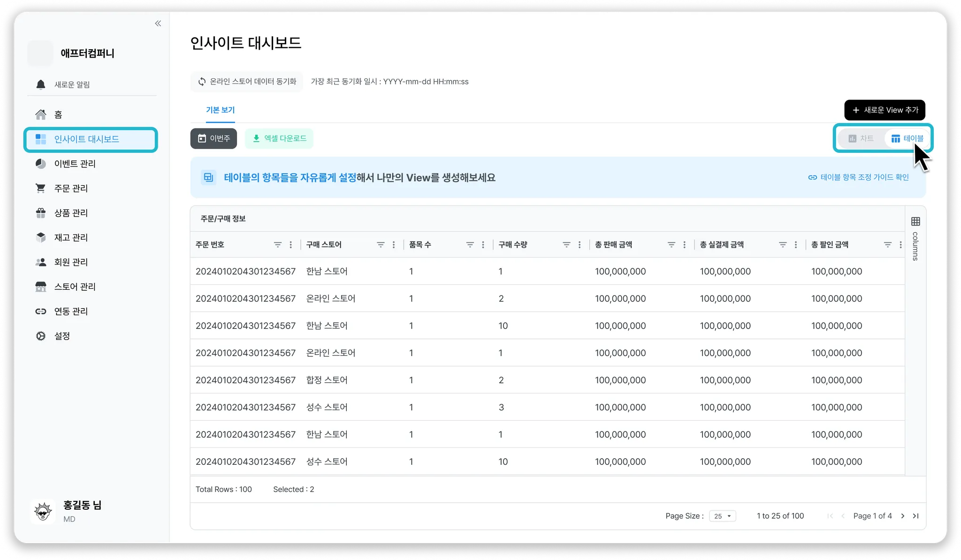Click filter icon in 총 판매 금액 column
The width and height of the screenshot is (961, 560).
[x=671, y=245]
